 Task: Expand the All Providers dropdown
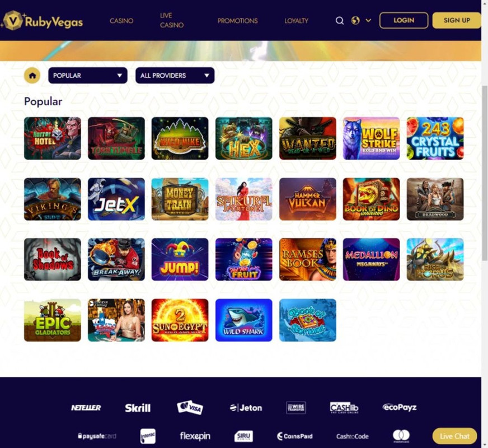point(175,76)
